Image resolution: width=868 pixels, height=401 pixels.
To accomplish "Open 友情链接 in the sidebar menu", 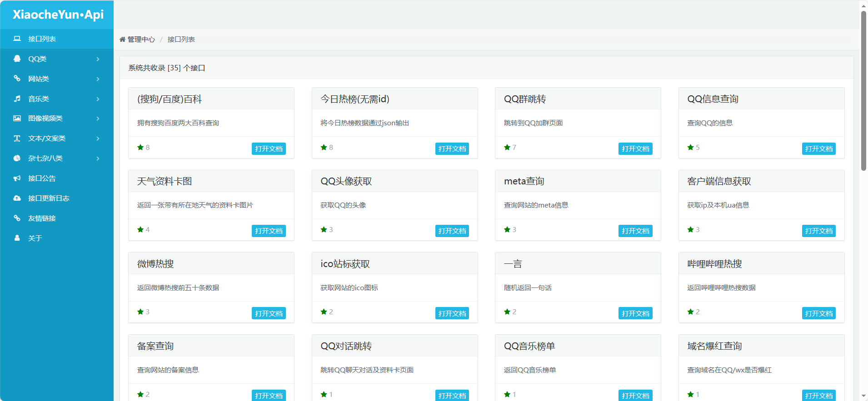I will [x=42, y=218].
